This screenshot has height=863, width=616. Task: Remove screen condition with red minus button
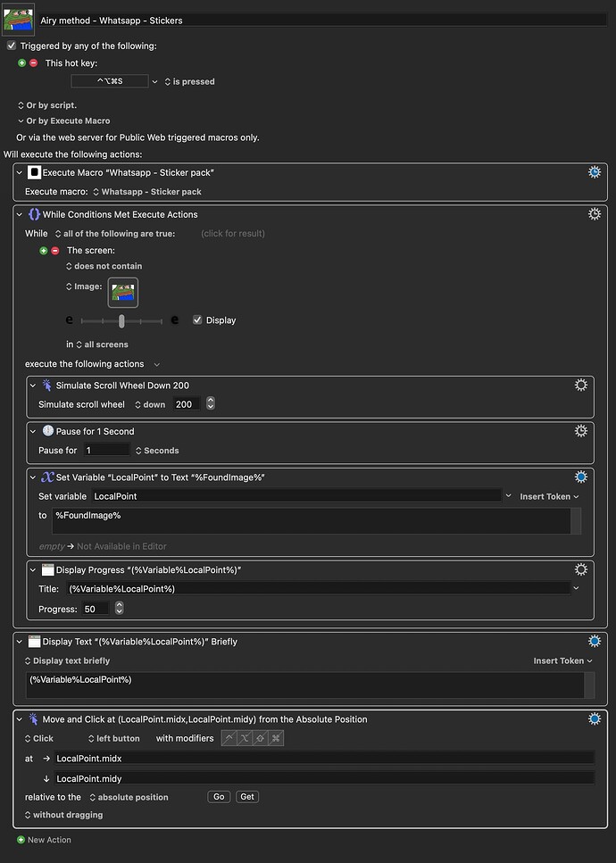point(55,251)
